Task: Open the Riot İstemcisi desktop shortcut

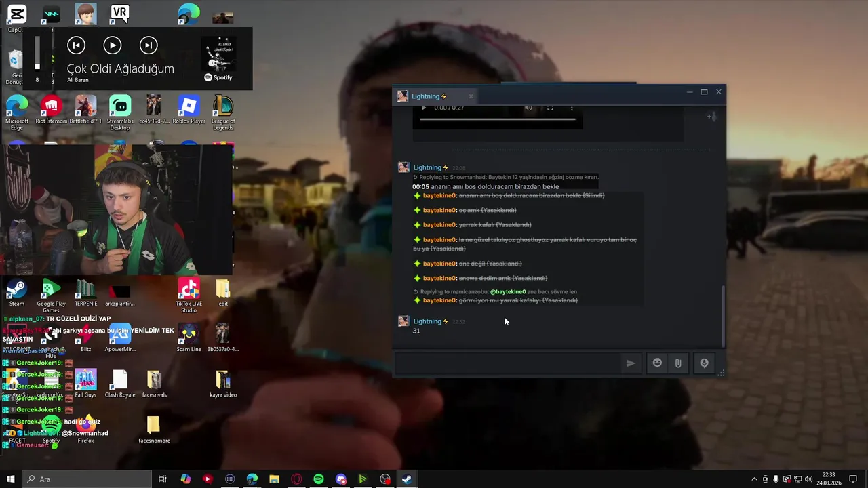Action: pyautogui.click(x=52, y=109)
